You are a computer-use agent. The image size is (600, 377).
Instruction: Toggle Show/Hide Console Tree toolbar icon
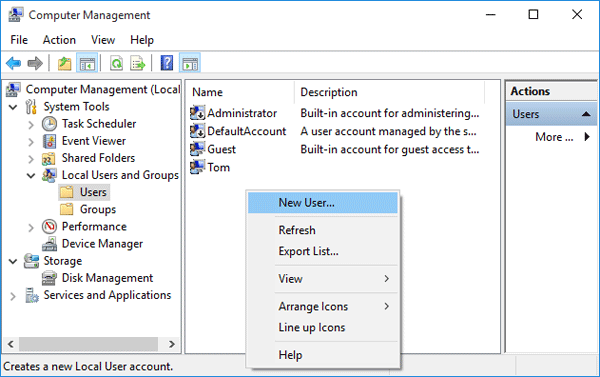[x=87, y=63]
